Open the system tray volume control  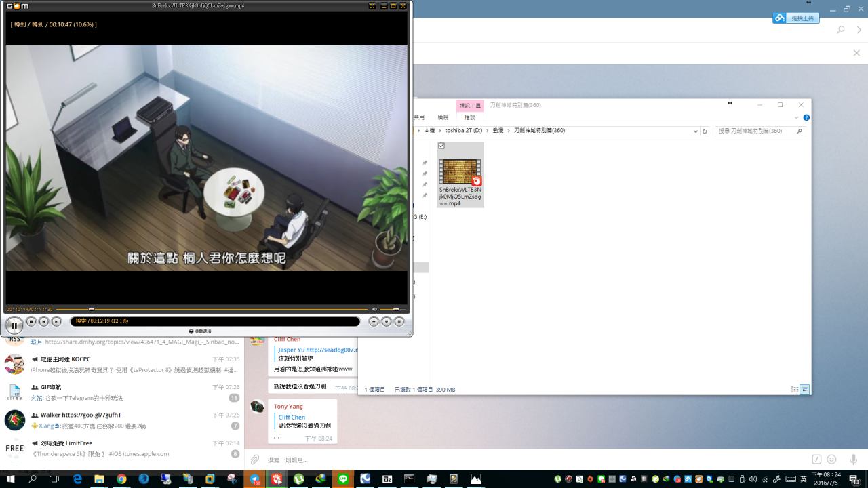753,479
